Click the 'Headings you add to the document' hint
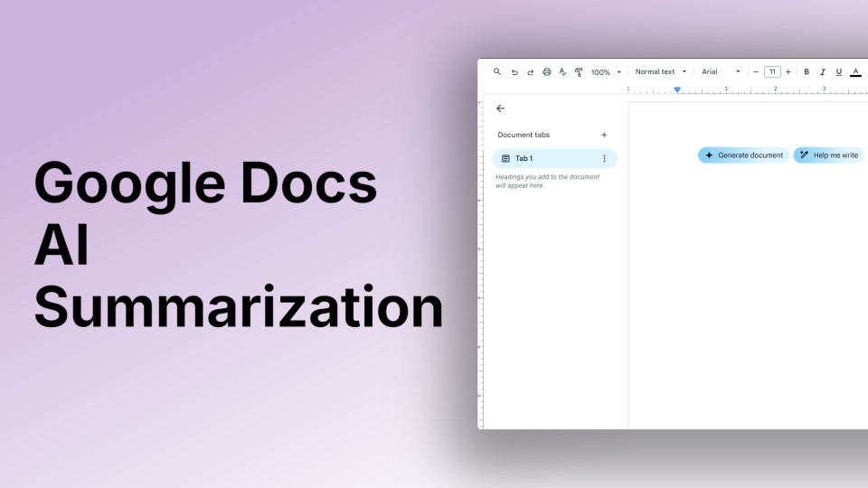The image size is (868, 488). 548,182
